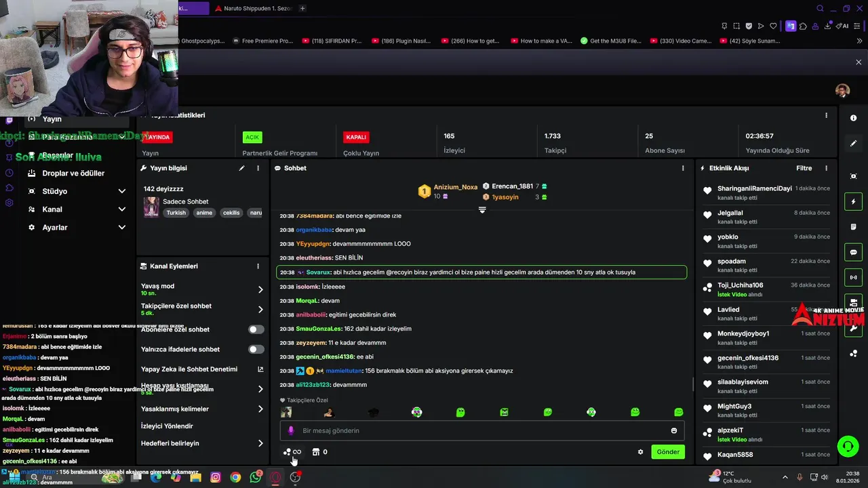
Task: Open Google Chrome from the taskbar
Action: 235,477
